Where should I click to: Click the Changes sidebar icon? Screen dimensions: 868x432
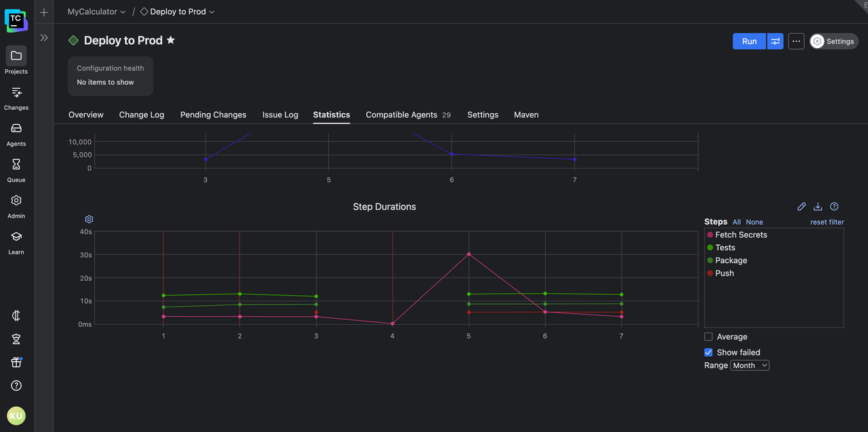coord(16,92)
